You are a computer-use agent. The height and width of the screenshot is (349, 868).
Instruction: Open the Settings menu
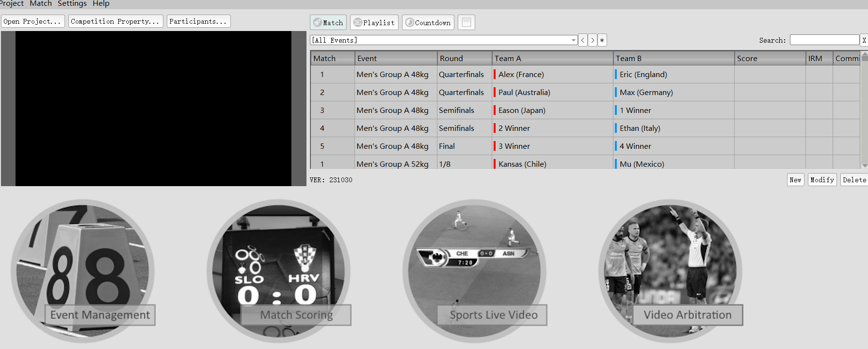72,4
